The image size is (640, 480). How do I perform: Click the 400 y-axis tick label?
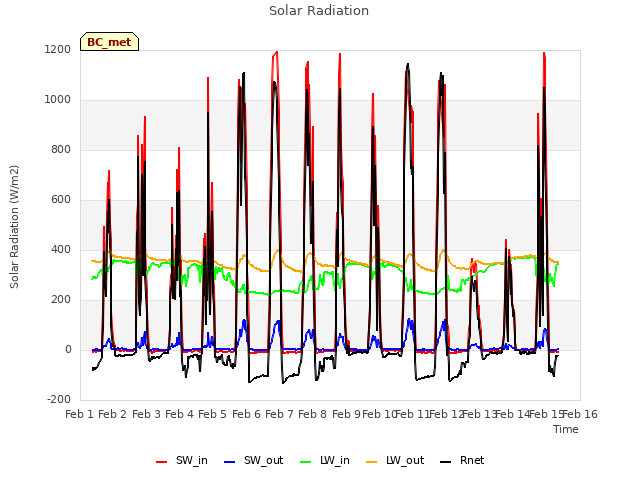pyautogui.click(x=61, y=250)
